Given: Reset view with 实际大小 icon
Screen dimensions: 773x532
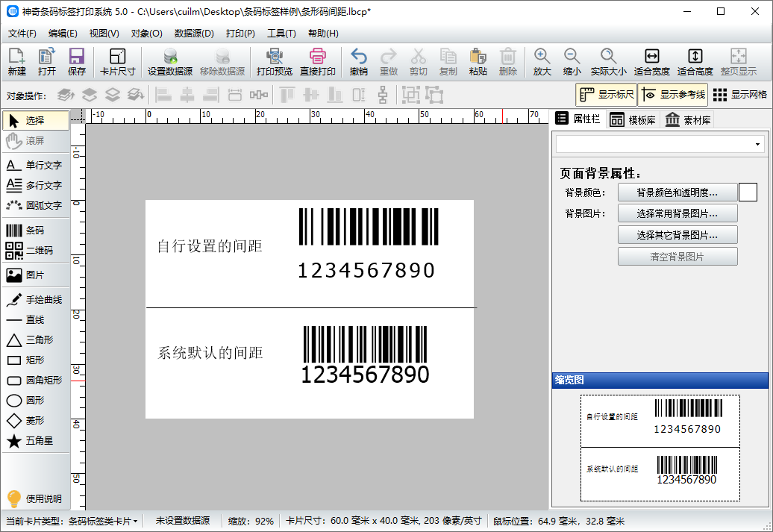Looking at the screenshot, I should [x=608, y=62].
